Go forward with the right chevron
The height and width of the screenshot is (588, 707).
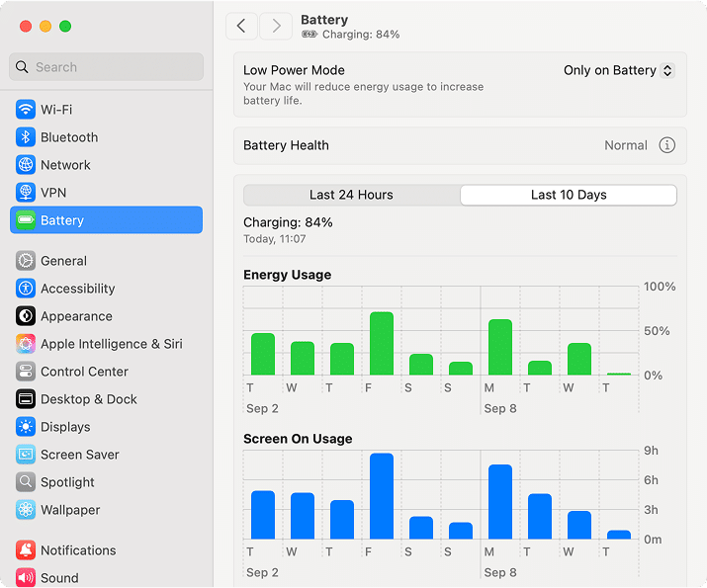click(x=276, y=26)
